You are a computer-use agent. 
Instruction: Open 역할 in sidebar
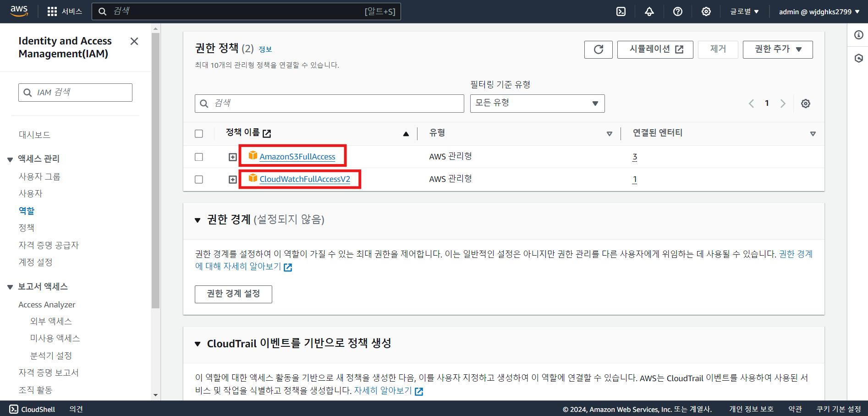27,211
